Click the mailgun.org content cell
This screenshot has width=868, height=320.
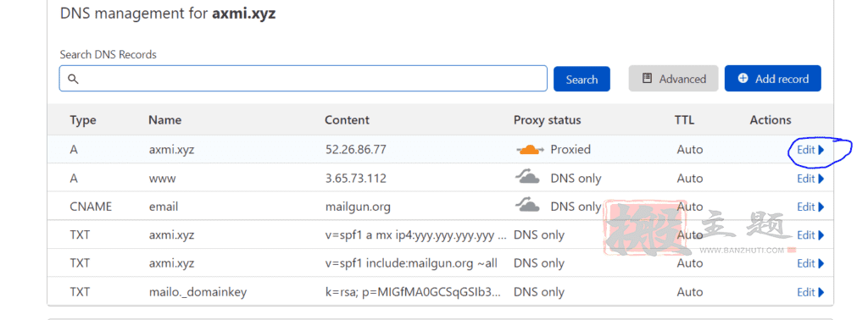pos(358,207)
